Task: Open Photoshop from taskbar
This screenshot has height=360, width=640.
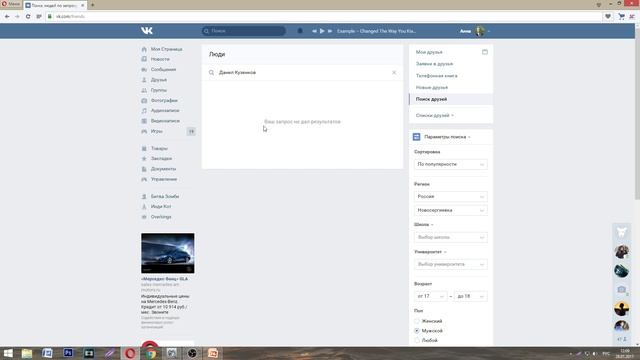Action: pyautogui.click(x=68, y=353)
